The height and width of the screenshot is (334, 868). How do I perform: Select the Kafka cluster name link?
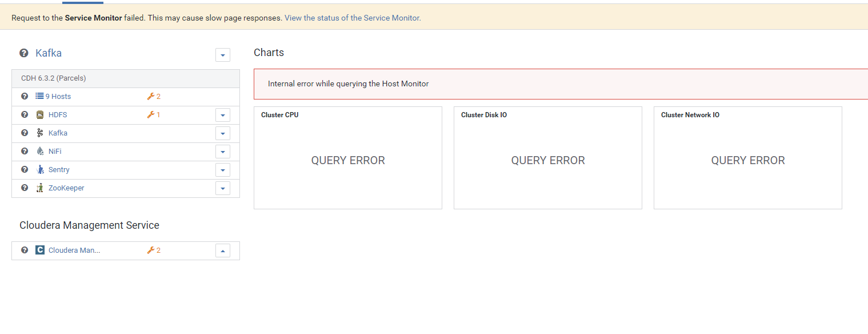click(49, 53)
